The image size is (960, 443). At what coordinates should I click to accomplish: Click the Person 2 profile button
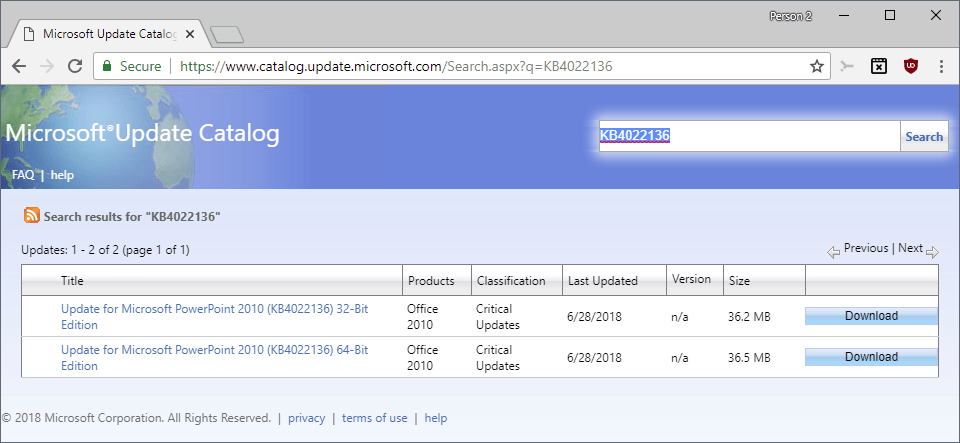pyautogui.click(x=790, y=17)
